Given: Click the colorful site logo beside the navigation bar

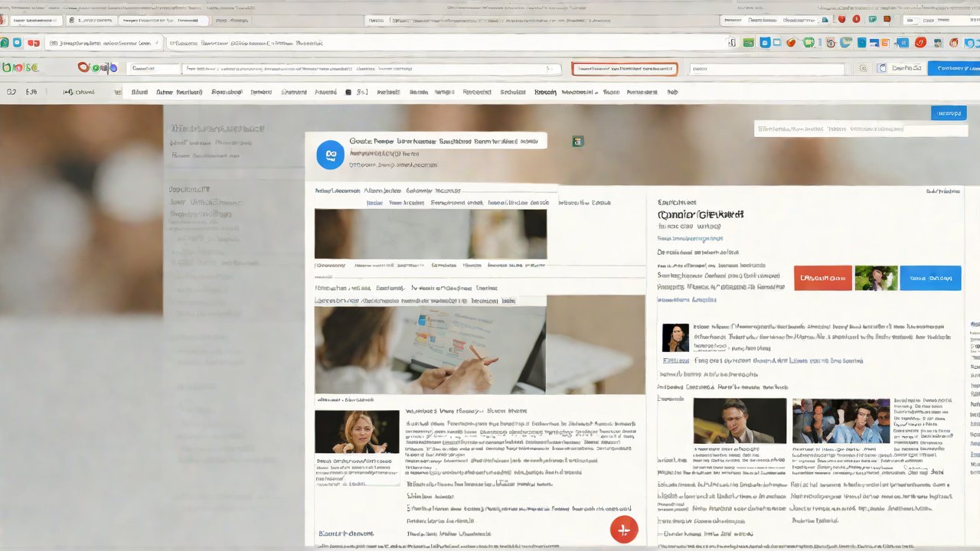Looking at the screenshot, I should (21, 67).
